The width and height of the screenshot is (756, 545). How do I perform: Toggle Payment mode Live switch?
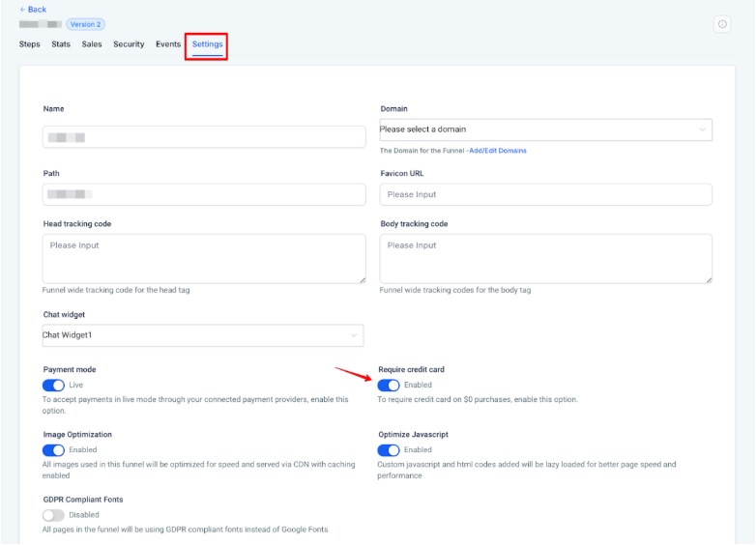(54, 385)
